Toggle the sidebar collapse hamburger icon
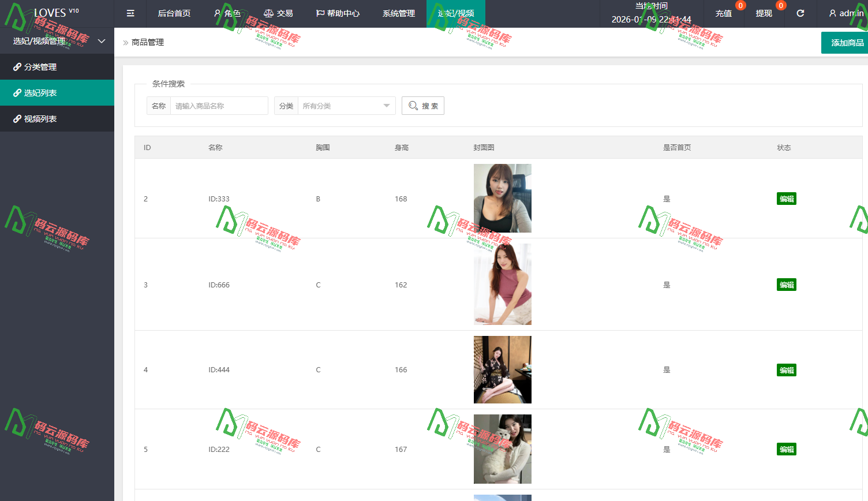 130,13
